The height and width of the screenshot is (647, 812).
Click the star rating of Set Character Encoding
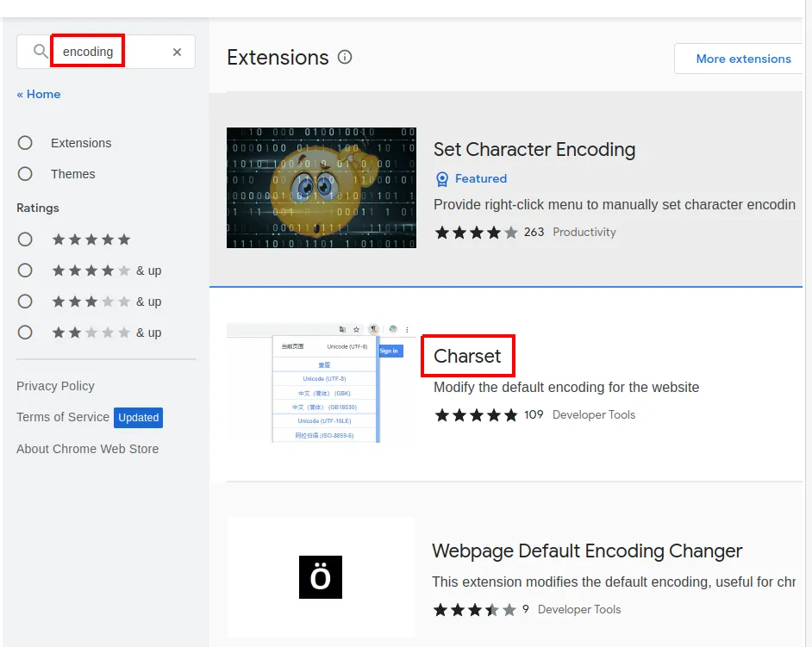click(476, 233)
